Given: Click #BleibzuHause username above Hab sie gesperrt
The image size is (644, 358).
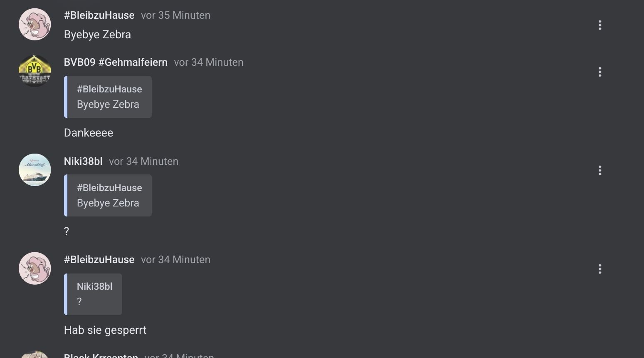Looking at the screenshot, I should tap(99, 260).
